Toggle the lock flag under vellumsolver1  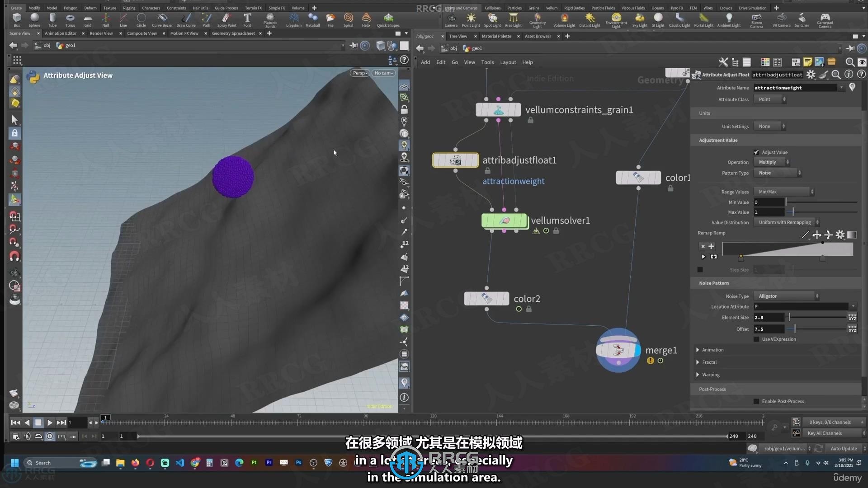pyautogui.click(x=556, y=231)
